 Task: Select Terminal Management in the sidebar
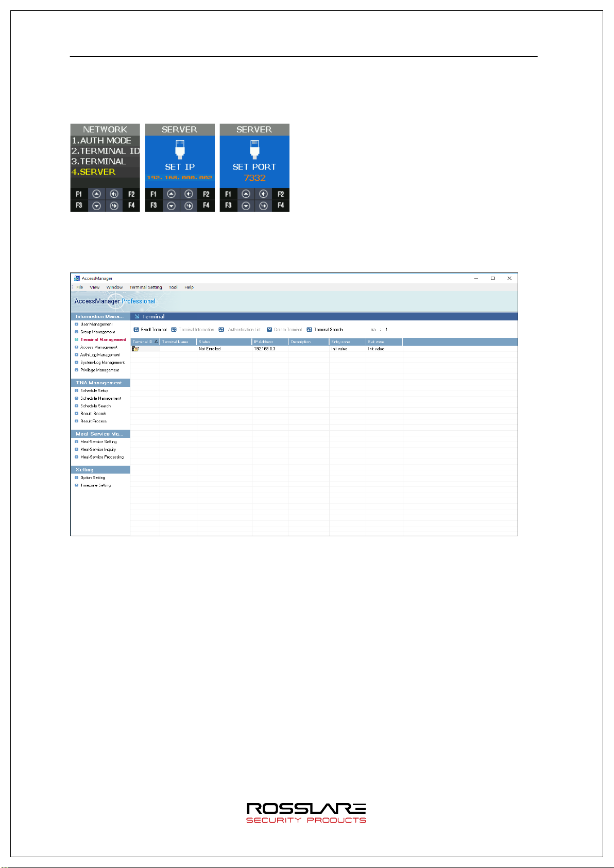(x=103, y=340)
